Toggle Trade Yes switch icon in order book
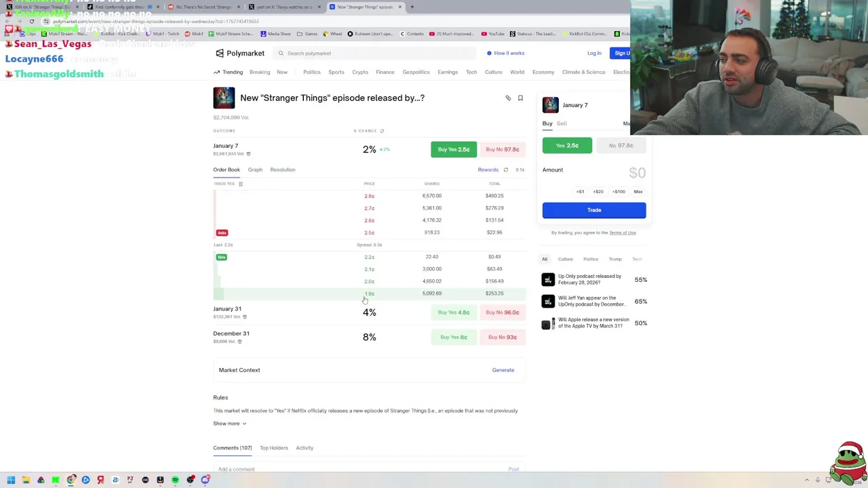Screen dimensions: 868x488 240,184
